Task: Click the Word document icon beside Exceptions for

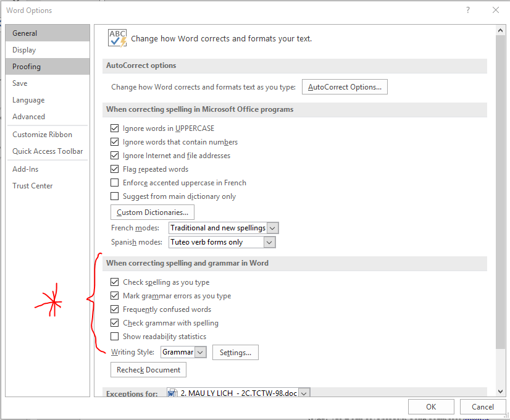Action: pos(172,393)
